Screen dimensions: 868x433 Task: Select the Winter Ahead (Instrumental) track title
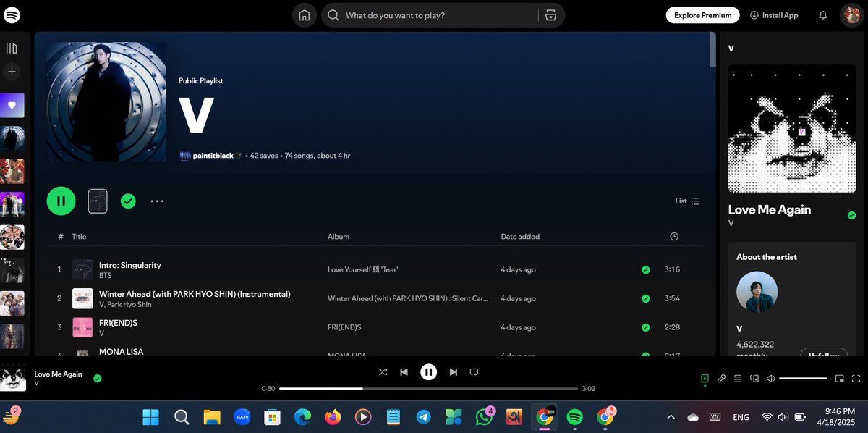pos(195,294)
